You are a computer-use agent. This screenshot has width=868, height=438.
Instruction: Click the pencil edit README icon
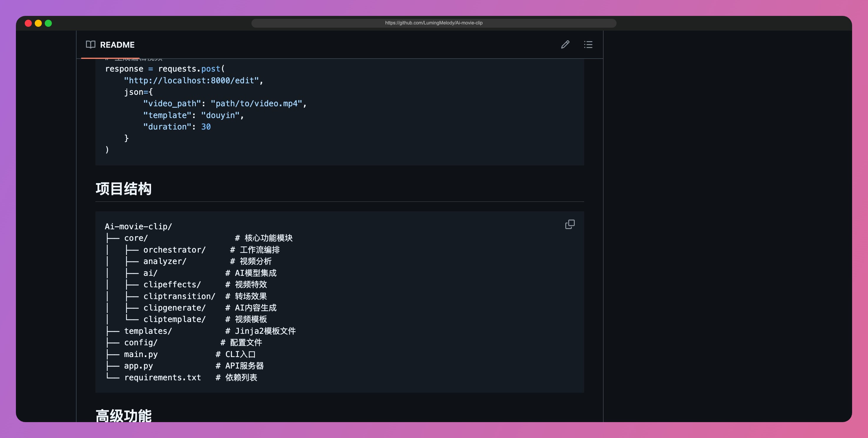(x=565, y=44)
